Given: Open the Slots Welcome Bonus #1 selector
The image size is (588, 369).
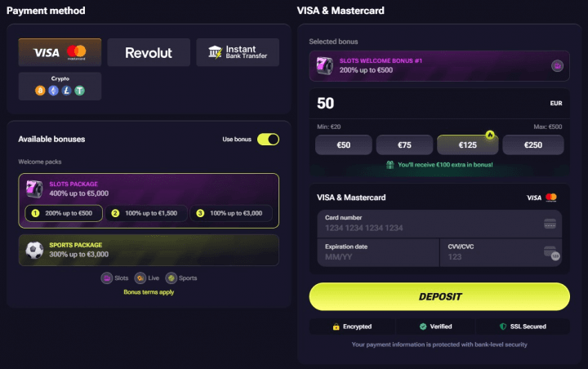Looking at the screenshot, I should [x=439, y=66].
